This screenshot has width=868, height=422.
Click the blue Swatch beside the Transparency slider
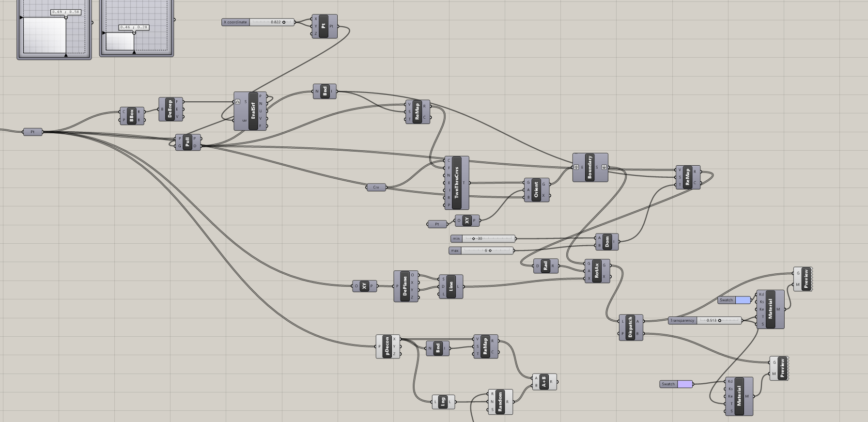tap(743, 300)
